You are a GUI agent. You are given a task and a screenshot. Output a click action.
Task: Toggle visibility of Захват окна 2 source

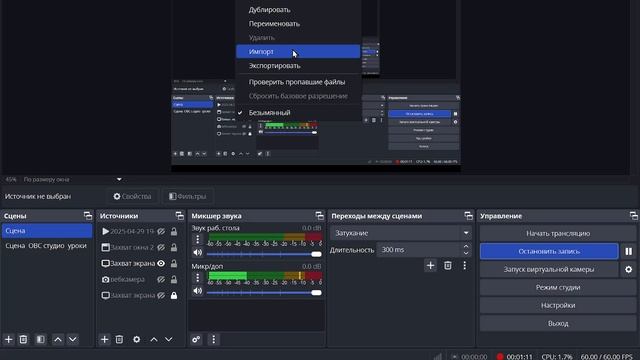[161, 247]
